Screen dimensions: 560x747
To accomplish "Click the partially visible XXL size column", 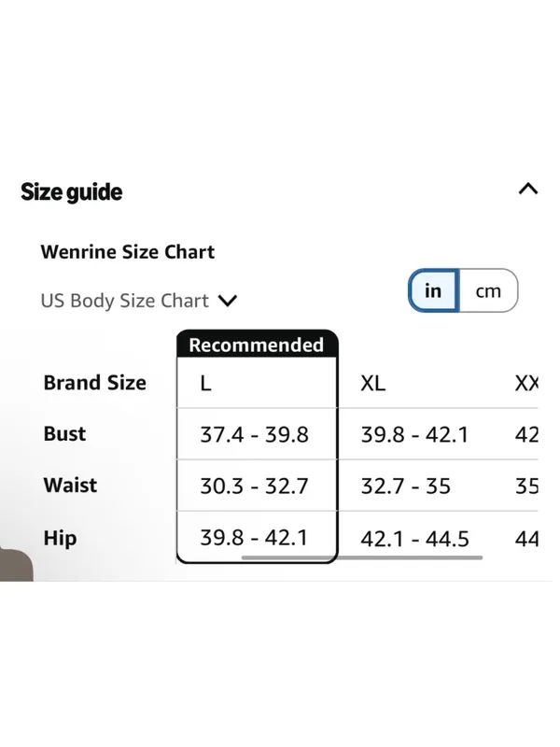I will [x=526, y=383].
